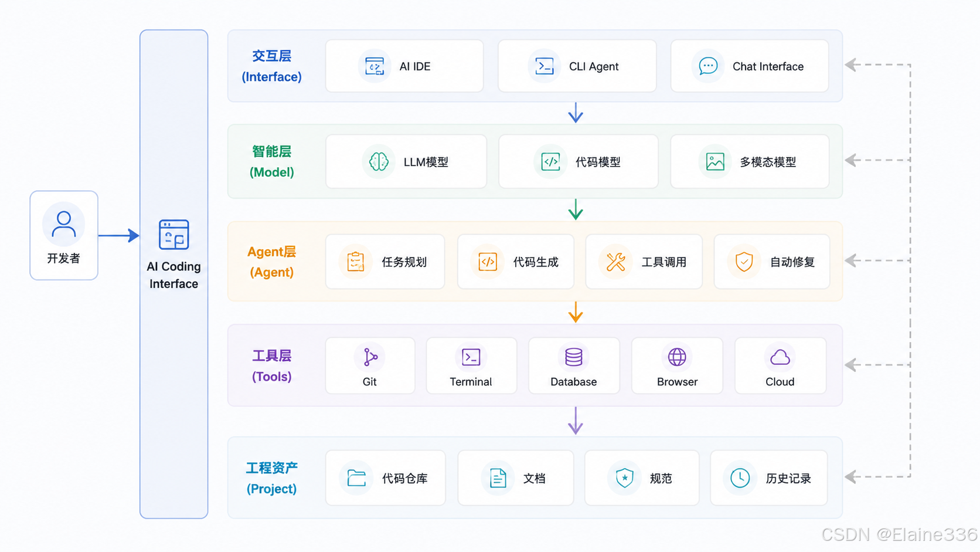The height and width of the screenshot is (552, 980).
Task: Click the 代码生成 orange code icon
Action: click(488, 262)
